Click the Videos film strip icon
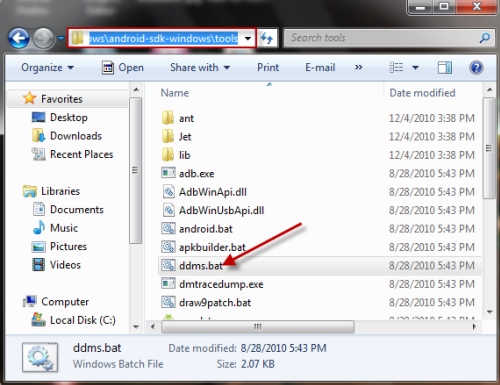500x385 pixels. coord(39,265)
